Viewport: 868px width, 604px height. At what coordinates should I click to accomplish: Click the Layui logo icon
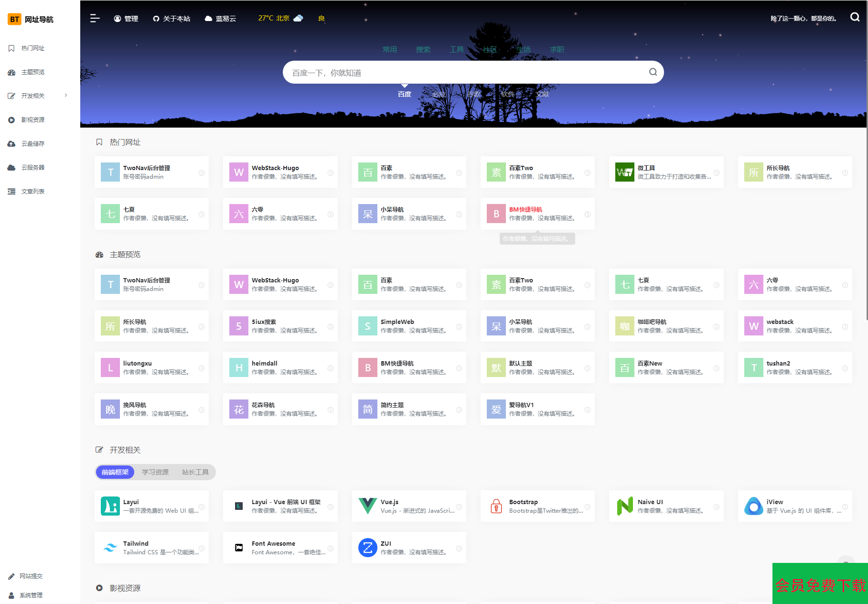coord(110,506)
